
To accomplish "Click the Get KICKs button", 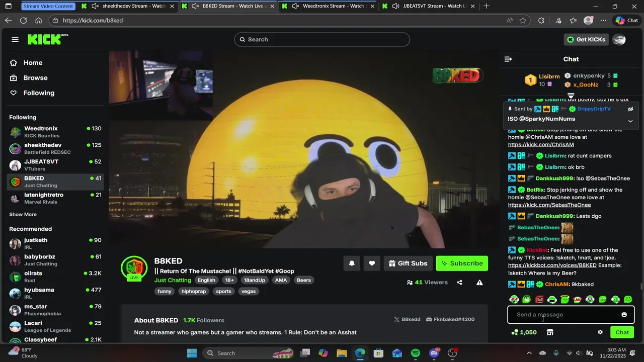I will pyautogui.click(x=586, y=40).
